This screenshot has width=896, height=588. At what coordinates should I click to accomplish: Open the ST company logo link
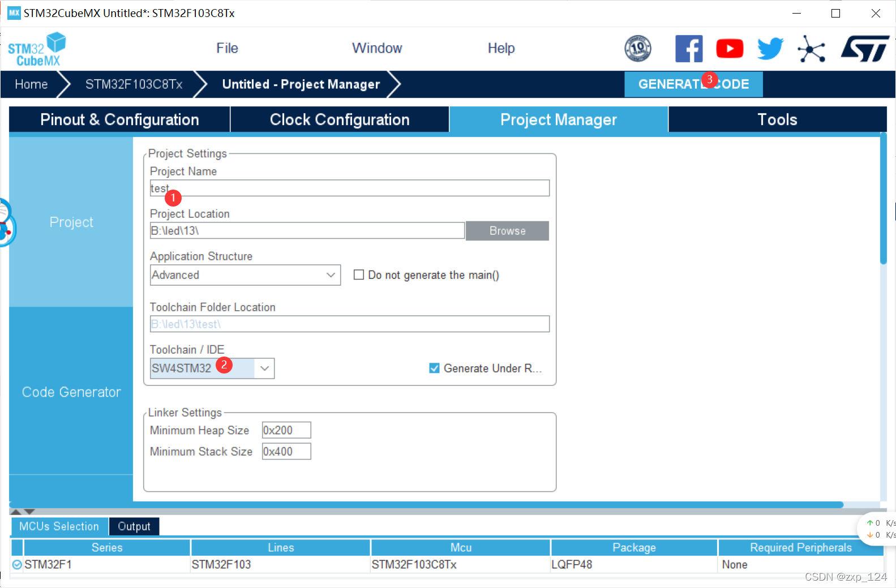point(865,49)
